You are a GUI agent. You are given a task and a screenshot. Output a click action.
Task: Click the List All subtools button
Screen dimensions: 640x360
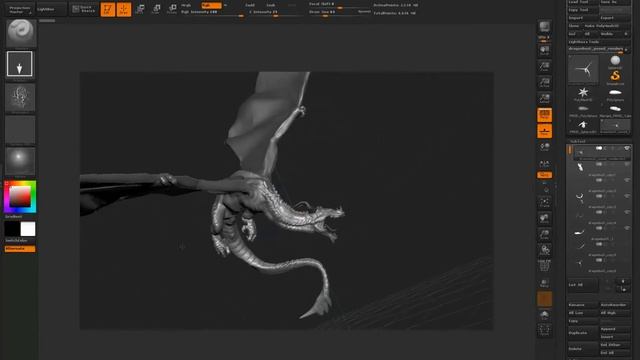[583, 285]
